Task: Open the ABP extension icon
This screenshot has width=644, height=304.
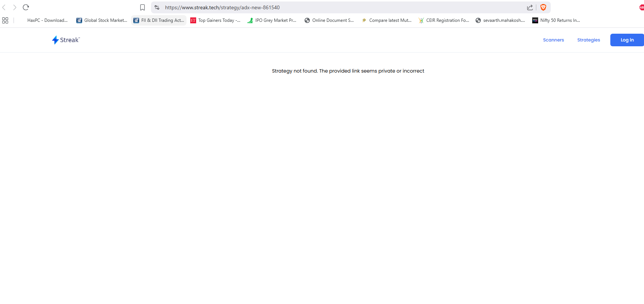Action: tap(641, 7)
